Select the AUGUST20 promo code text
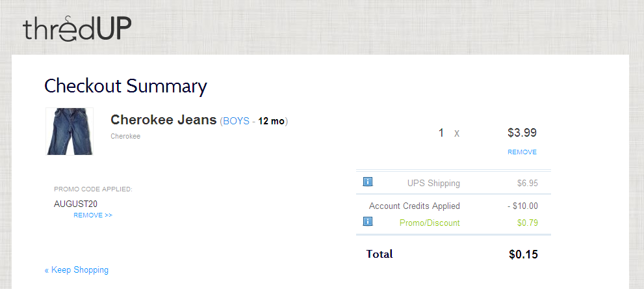Viewport: 644px width, 289px height. click(x=75, y=204)
